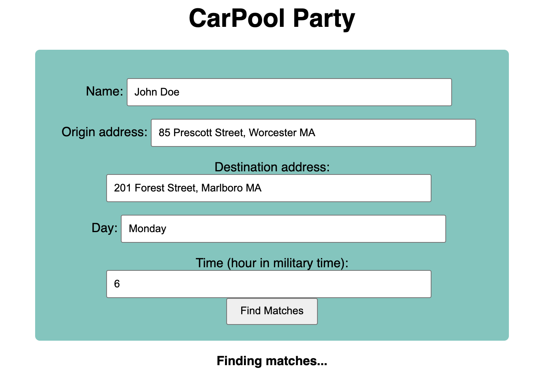Screen dimensions: 546x392
Task: Select the Destination address text box
Action: pos(268,188)
